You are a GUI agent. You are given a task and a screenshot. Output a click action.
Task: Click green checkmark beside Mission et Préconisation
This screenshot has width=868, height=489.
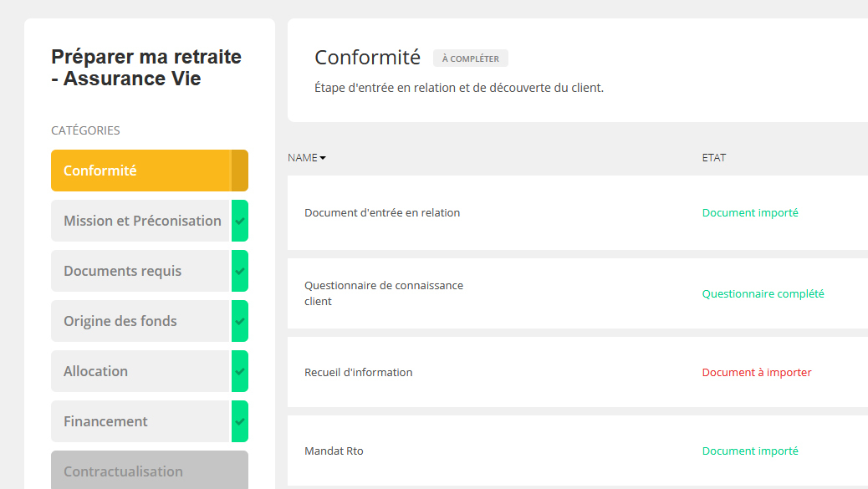pyautogui.click(x=240, y=222)
